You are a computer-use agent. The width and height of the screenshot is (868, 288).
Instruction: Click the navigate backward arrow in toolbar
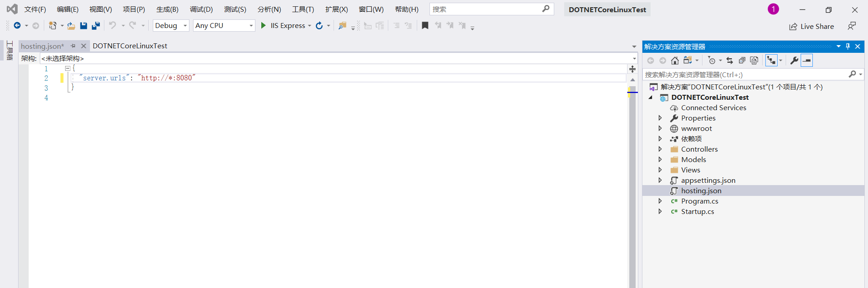point(17,26)
